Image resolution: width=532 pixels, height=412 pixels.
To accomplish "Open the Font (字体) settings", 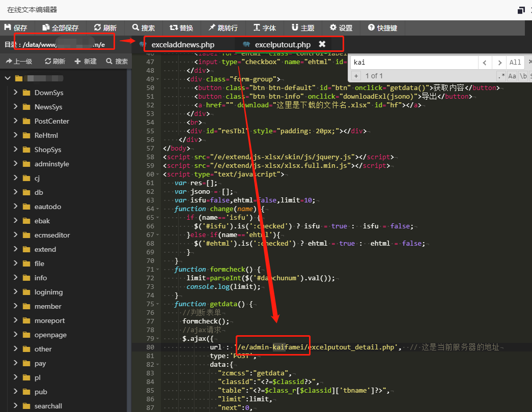I will (264, 28).
